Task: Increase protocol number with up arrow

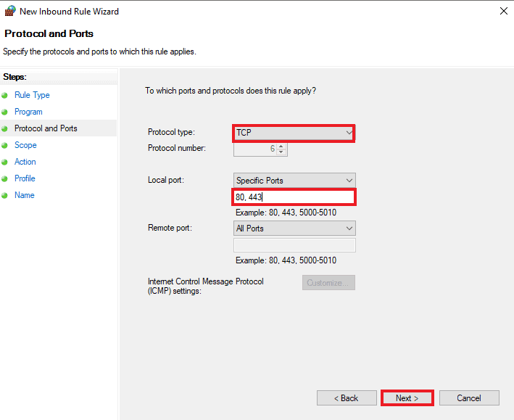Action: point(281,146)
